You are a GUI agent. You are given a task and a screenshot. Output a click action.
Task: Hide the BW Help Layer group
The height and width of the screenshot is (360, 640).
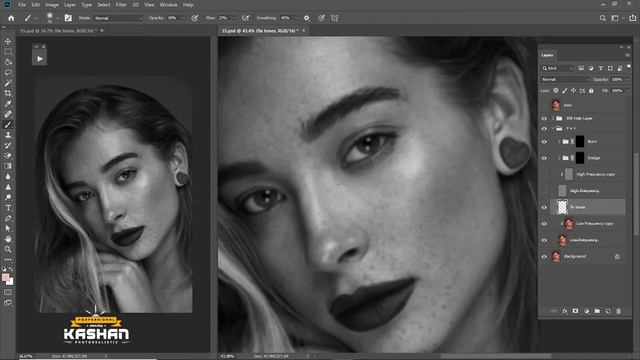tap(544, 118)
